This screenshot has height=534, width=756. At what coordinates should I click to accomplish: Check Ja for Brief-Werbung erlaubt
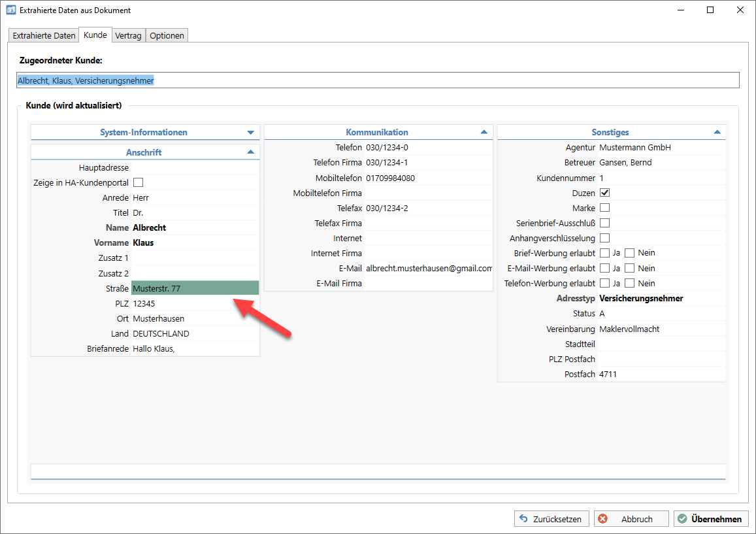point(604,253)
